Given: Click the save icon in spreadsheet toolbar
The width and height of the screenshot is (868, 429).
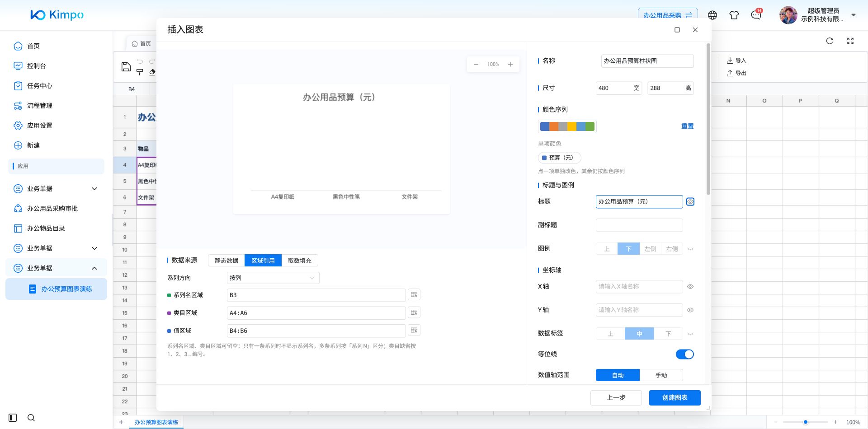Looking at the screenshot, I should pos(126,67).
